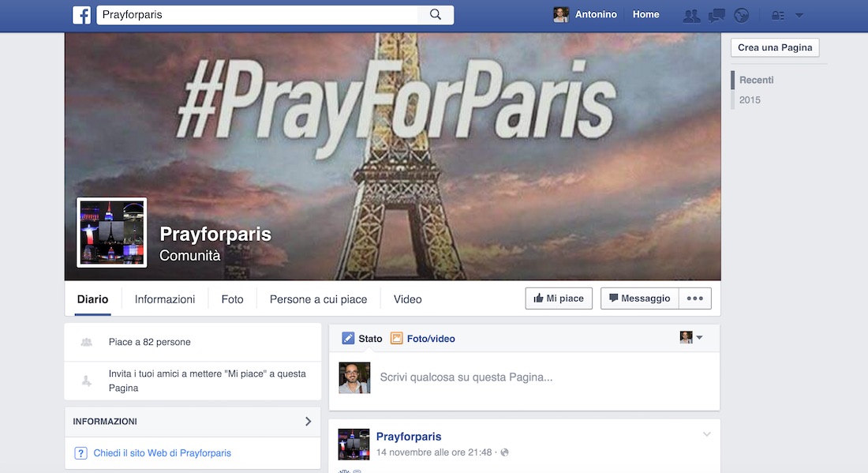Click the Prayforparis page profile thumbnail
Image resolution: width=868 pixels, height=473 pixels.
(111, 232)
